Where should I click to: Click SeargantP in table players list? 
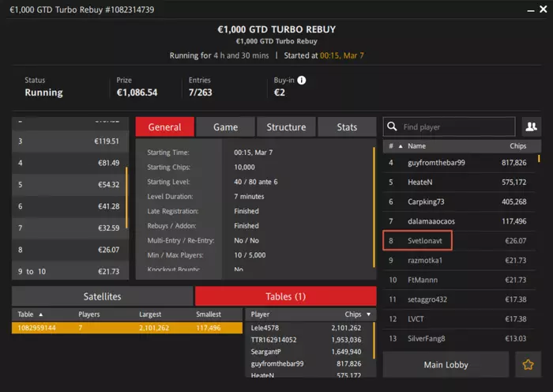(309, 352)
